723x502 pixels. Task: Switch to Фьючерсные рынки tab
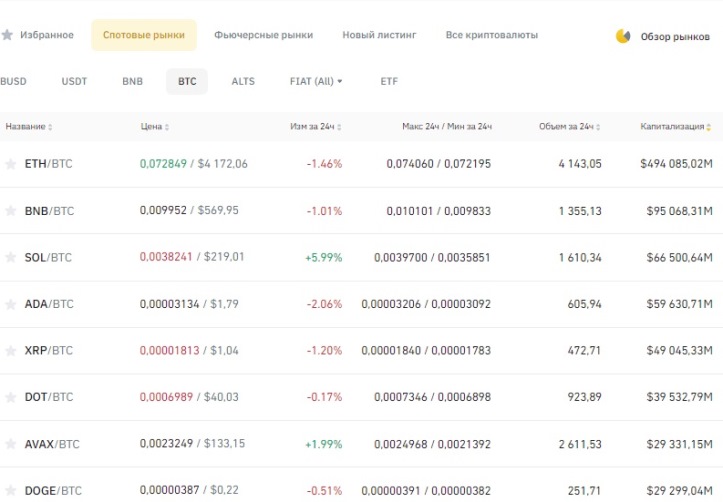click(x=263, y=35)
